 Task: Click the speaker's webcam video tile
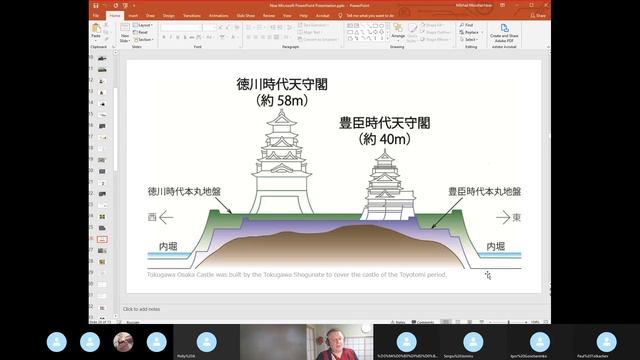tap(340, 342)
